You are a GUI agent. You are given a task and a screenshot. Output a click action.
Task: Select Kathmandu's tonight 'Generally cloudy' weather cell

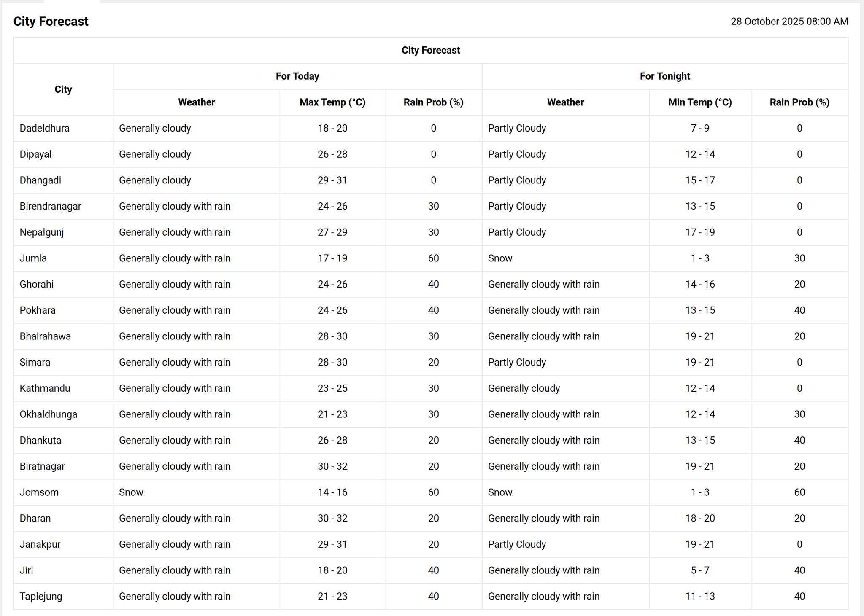pyautogui.click(x=524, y=388)
